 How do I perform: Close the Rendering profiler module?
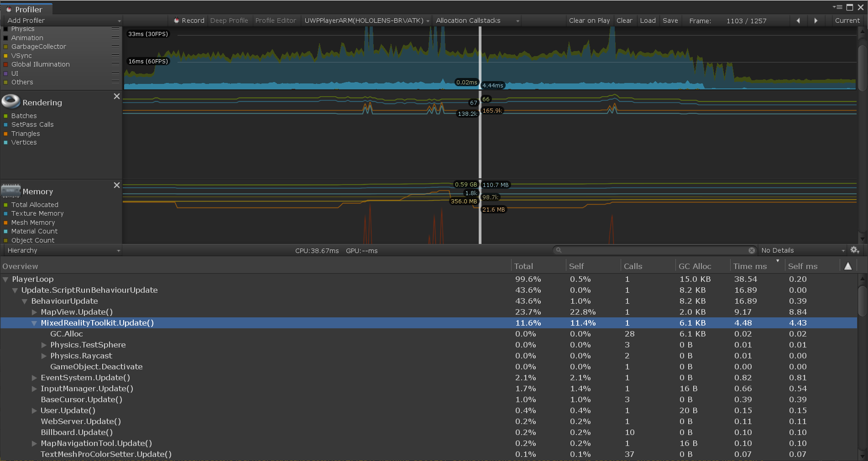point(117,96)
